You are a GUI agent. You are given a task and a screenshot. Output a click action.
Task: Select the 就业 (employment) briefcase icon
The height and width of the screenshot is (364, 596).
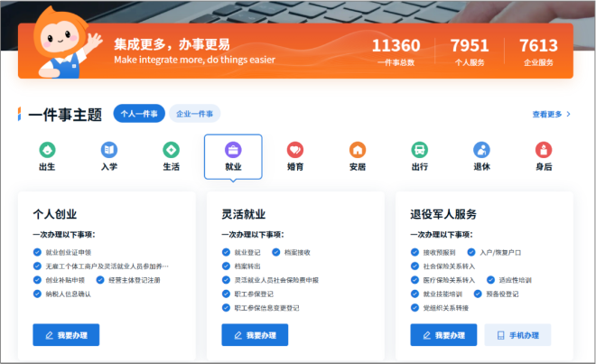pos(233,150)
